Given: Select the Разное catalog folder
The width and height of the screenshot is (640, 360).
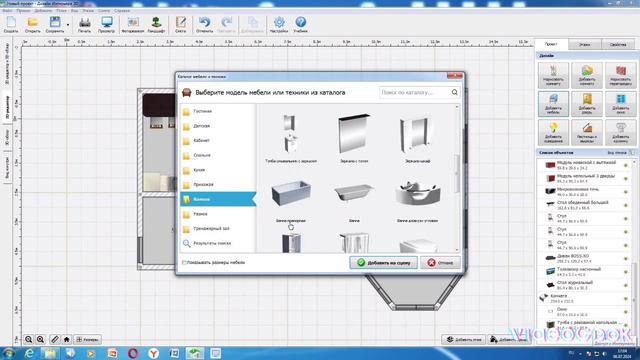Looking at the screenshot, I should [218, 214].
